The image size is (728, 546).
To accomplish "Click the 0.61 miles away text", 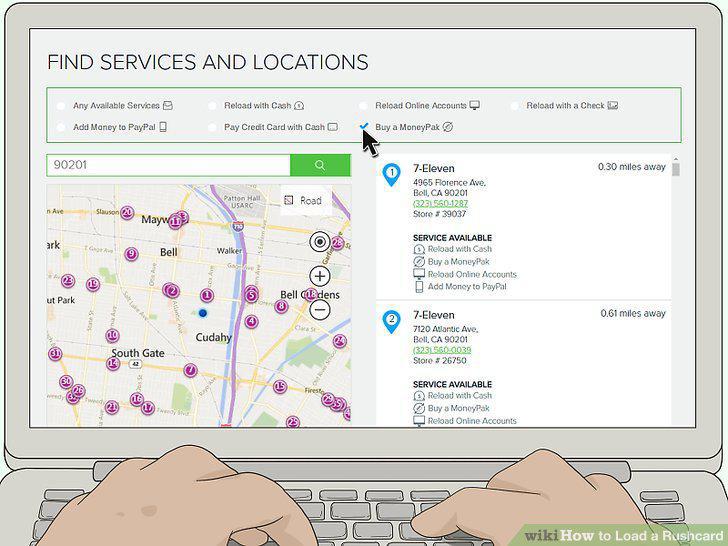I will (x=633, y=313).
